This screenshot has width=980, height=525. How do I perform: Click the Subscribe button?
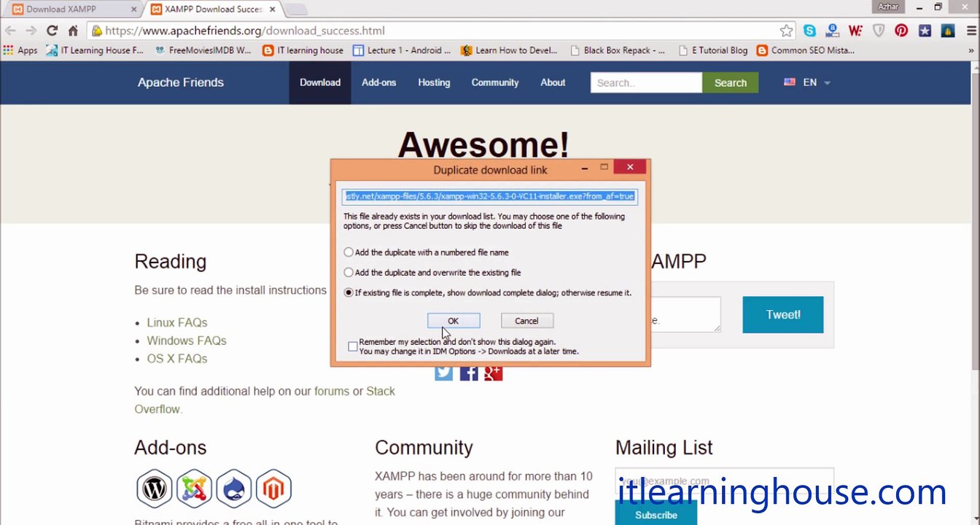click(656, 515)
